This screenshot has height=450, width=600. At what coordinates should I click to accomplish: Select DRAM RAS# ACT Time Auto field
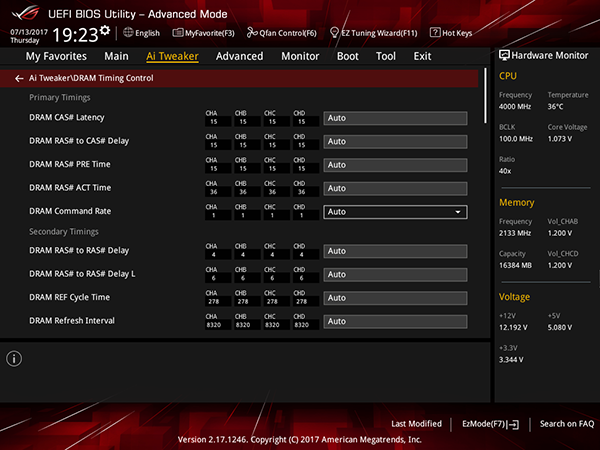pos(395,189)
